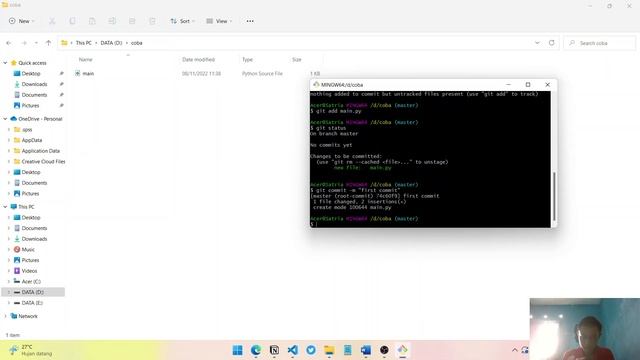Open File Explorer from the taskbar
Image resolution: width=640 pixels, height=360 pixels.
click(329, 350)
